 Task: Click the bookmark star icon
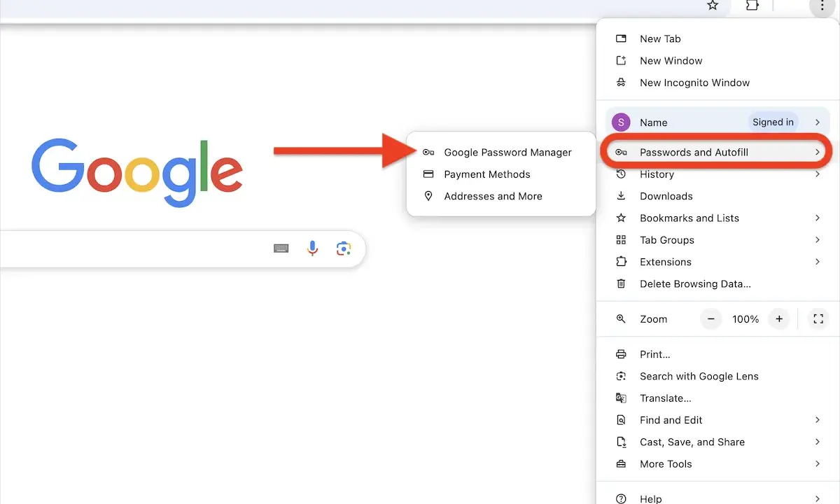point(713,6)
